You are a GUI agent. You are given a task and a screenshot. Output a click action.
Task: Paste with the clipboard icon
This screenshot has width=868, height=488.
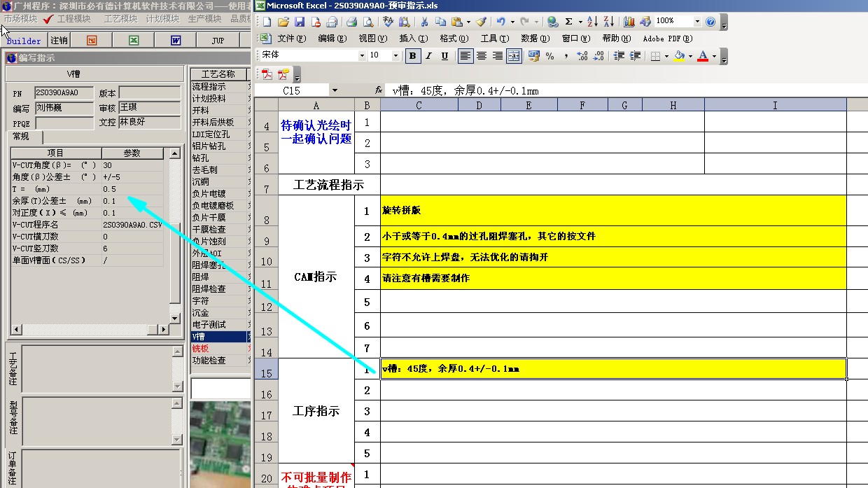coord(457,21)
